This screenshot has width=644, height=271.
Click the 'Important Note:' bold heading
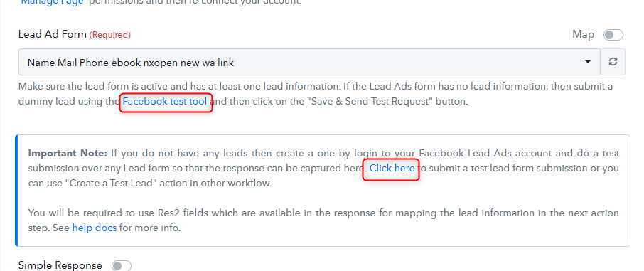coord(68,154)
